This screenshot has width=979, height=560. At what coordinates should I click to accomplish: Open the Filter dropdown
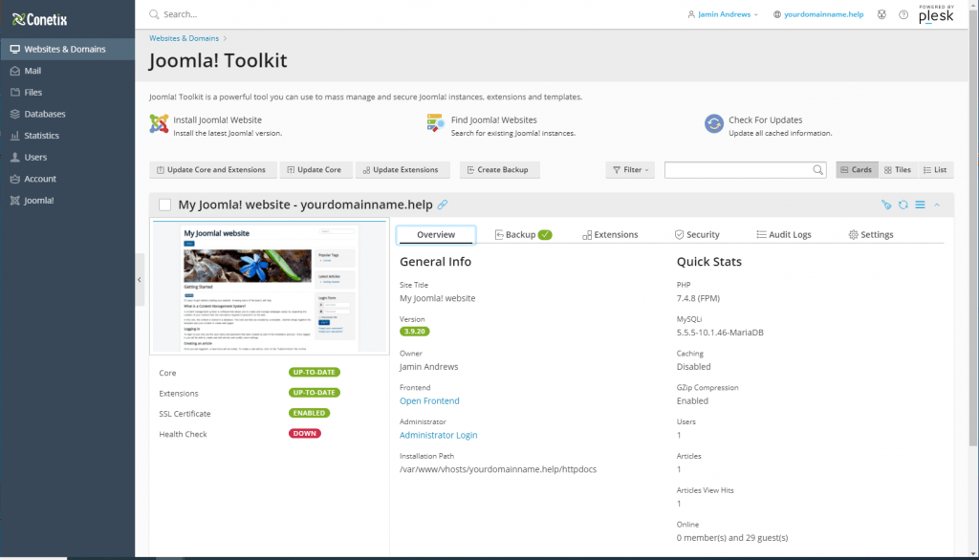pyautogui.click(x=629, y=170)
